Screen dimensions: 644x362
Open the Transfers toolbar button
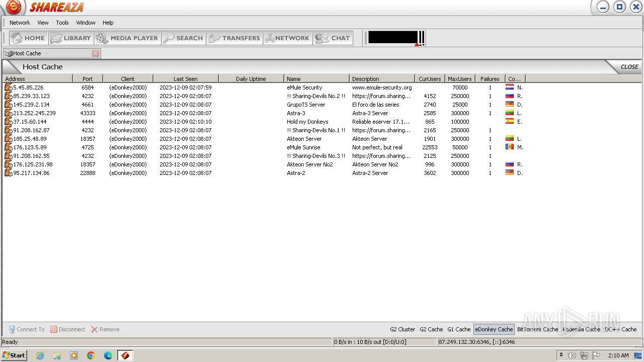pyautogui.click(x=234, y=38)
